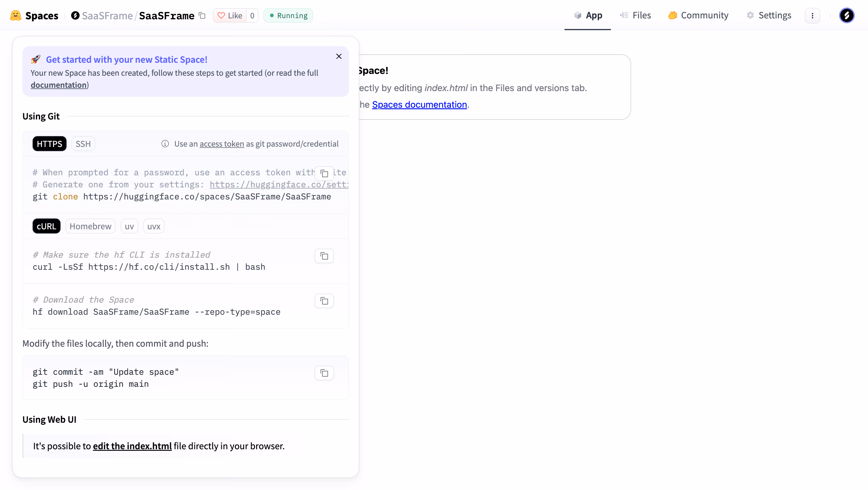Close the Get started banner
868x490 pixels.
[339, 56]
